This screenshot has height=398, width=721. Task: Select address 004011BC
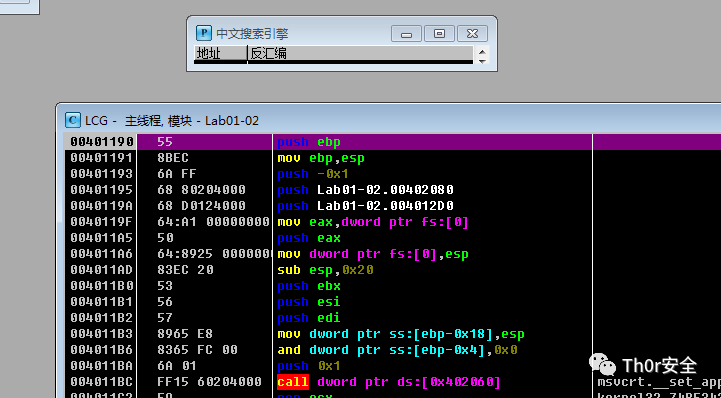pos(102,382)
